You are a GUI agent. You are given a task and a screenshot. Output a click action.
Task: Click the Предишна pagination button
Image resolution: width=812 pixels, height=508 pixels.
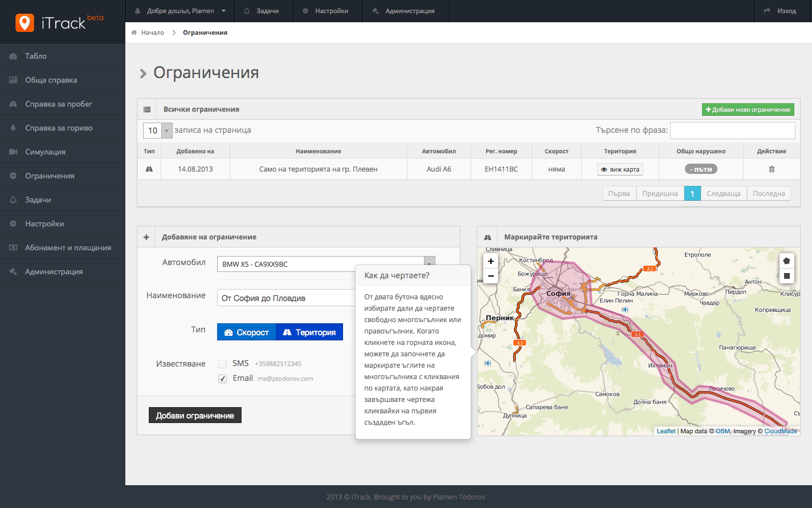660,193
